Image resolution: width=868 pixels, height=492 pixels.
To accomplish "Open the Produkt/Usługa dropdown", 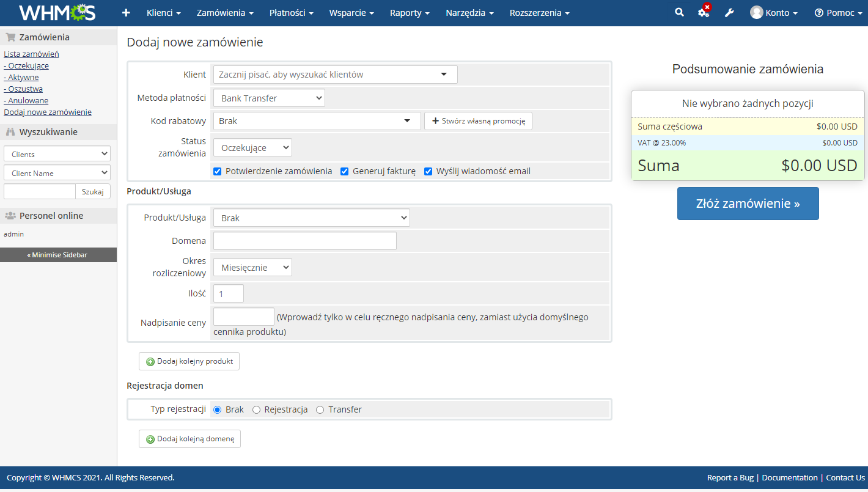I will click(x=311, y=218).
